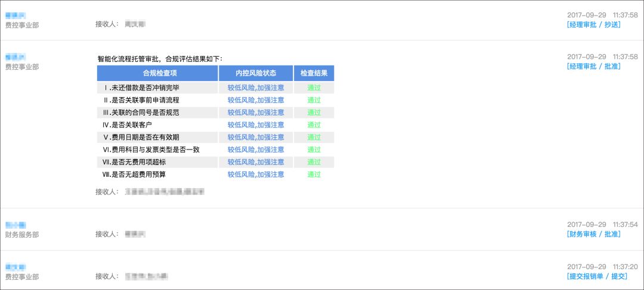Click 接收人 label below the compliance table
Screen dimensions: 644x290
107,192
